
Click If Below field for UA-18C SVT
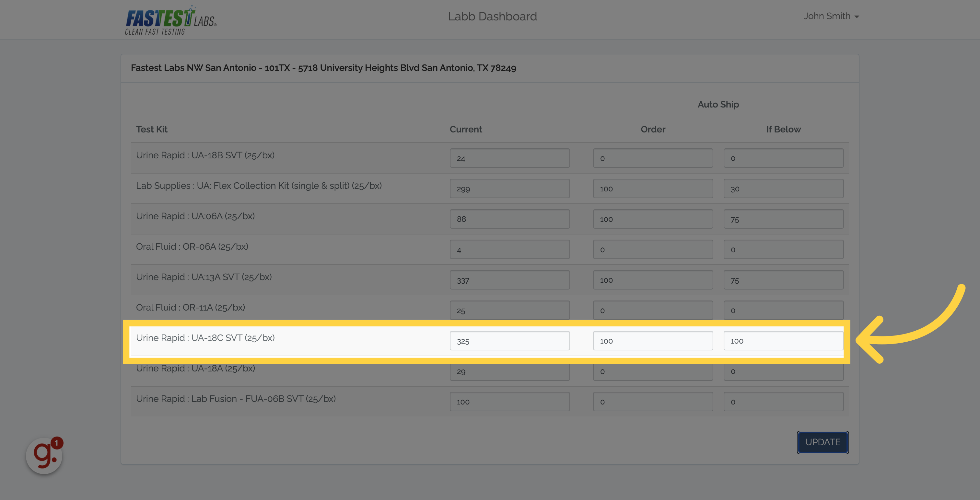pyautogui.click(x=783, y=341)
